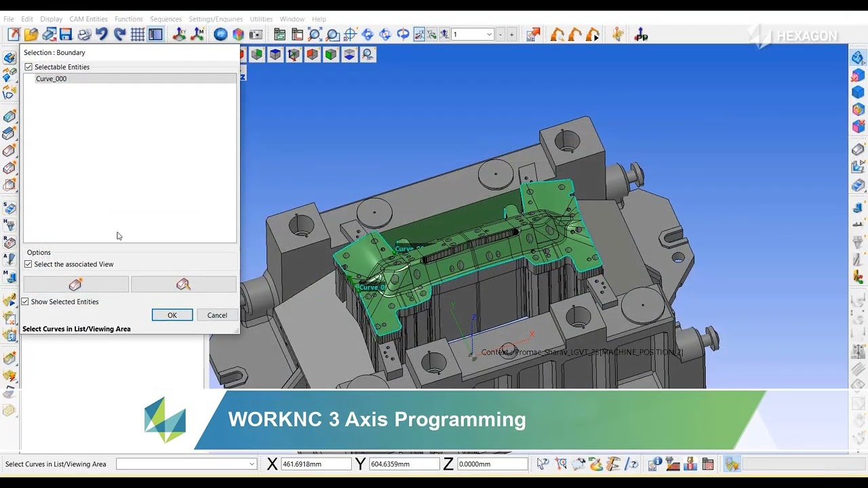Open the toolbar dropdown showing value 1
This screenshot has width=868, height=488.
pos(473,35)
